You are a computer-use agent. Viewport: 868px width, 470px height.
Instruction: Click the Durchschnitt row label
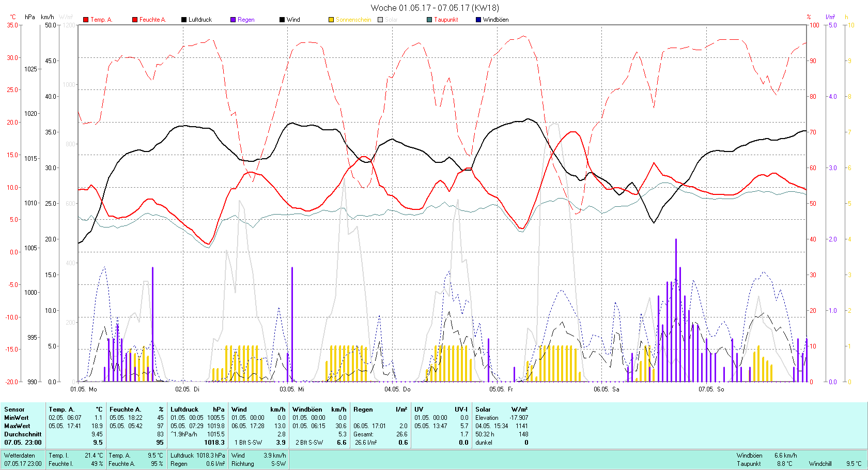(x=23, y=434)
